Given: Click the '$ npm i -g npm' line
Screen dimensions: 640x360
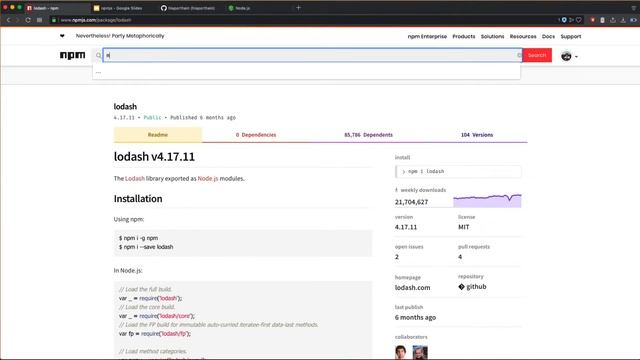Looking at the screenshot, I should click(x=138, y=238).
